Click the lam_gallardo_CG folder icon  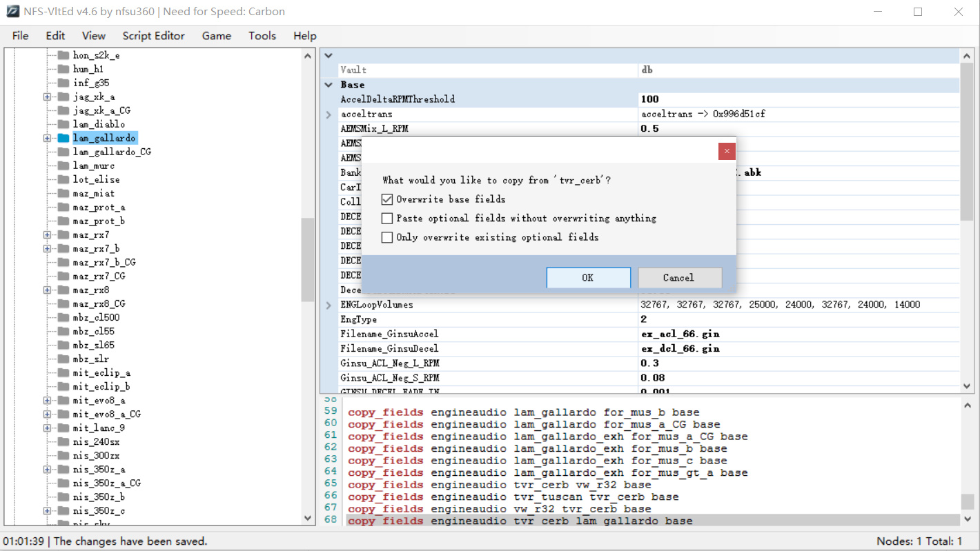pos(63,152)
